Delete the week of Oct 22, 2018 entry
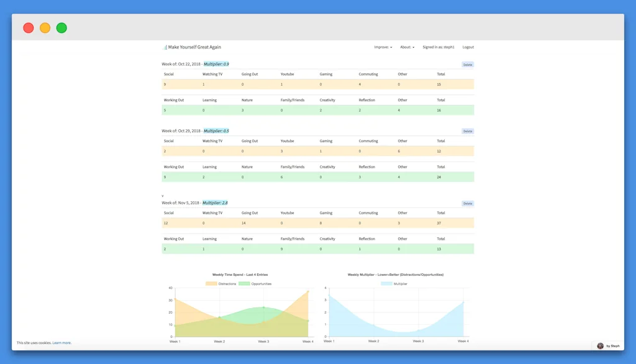The width and height of the screenshot is (636, 364). point(468,65)
